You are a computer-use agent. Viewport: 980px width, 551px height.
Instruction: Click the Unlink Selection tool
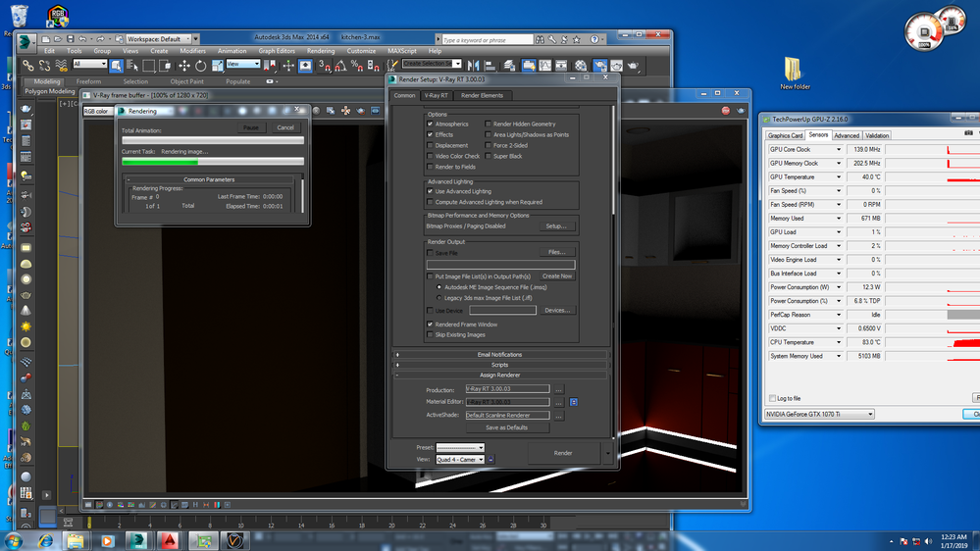[44, 65]
